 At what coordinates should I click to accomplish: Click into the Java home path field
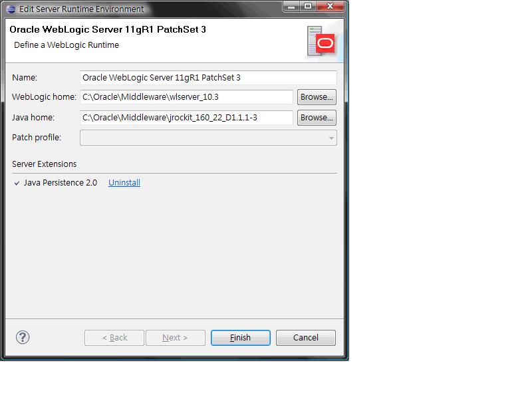[x=187, y=118]
